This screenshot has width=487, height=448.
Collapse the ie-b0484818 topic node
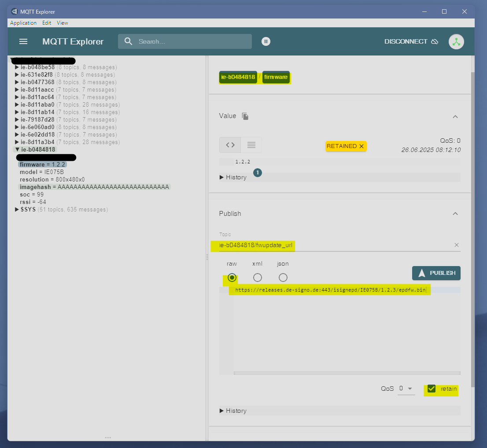point(18,149)
